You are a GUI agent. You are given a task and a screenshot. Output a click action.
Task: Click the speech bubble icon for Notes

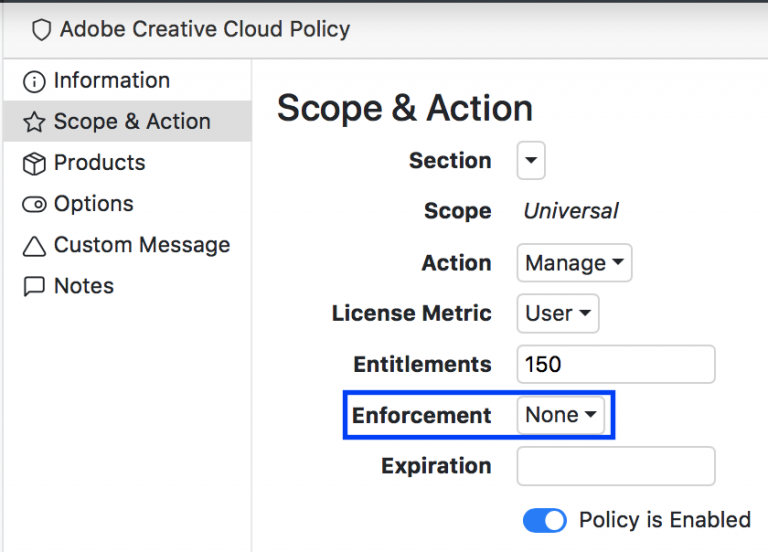tap(34, 287)
